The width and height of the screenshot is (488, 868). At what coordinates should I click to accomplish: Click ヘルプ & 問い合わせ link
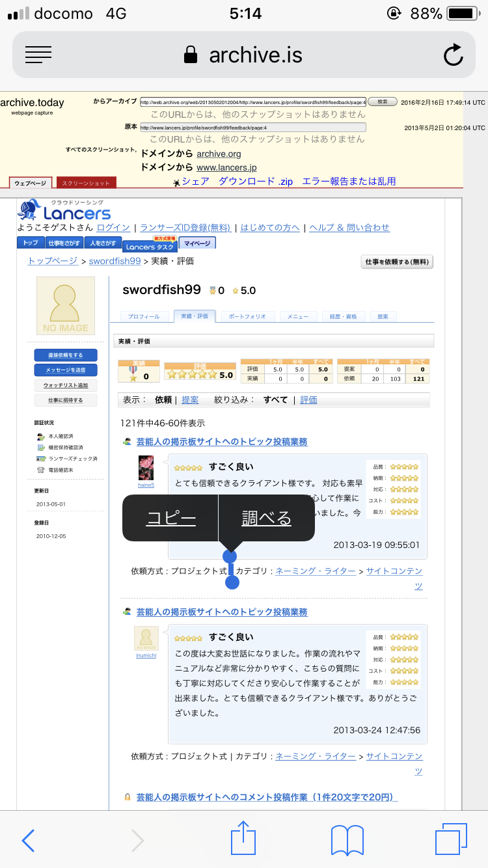tap(349, 227)
